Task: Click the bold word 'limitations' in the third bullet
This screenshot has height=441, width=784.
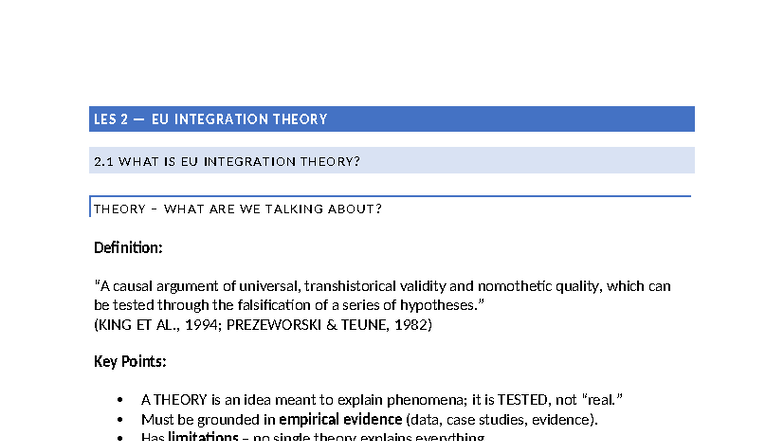Action: (x=203, y=436)
